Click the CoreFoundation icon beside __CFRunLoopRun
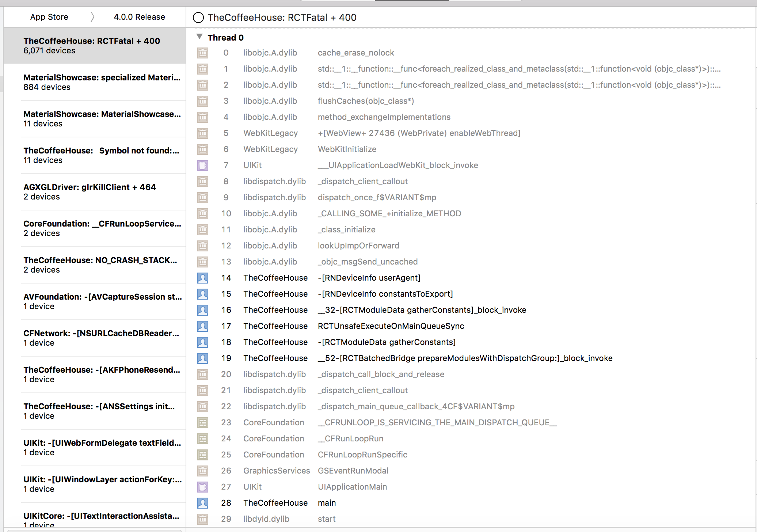Viewport: 757px width, 532px height. tap(203, 438)
